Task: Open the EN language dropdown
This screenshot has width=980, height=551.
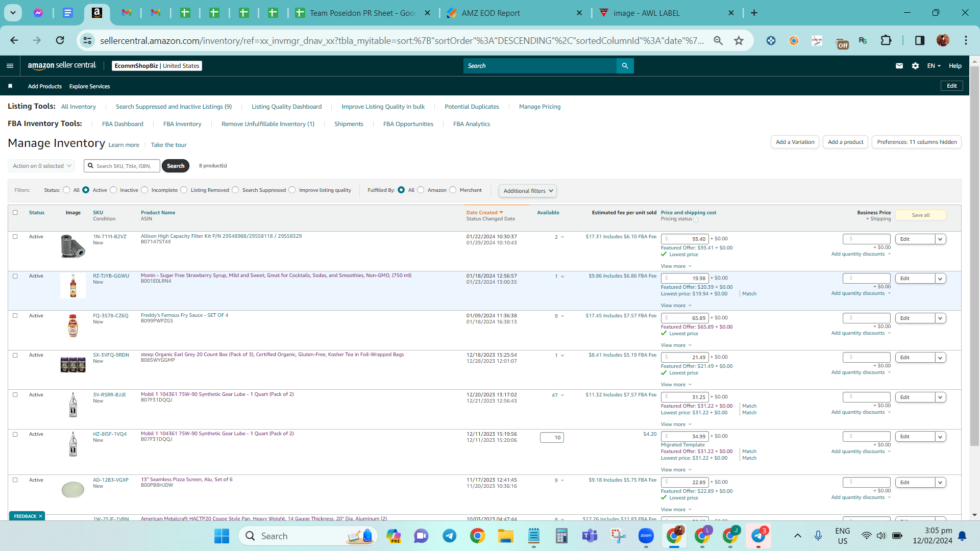Action: (934, 66)
